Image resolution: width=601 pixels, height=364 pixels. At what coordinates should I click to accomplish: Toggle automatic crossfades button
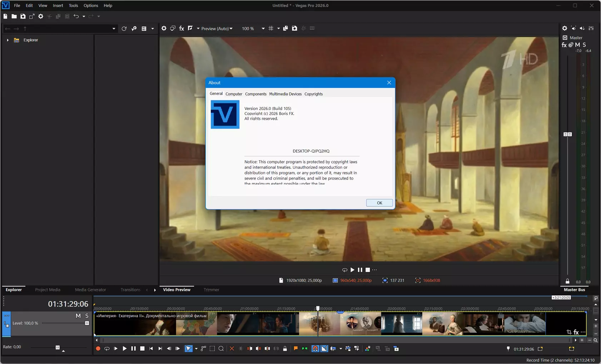[324, 349]
